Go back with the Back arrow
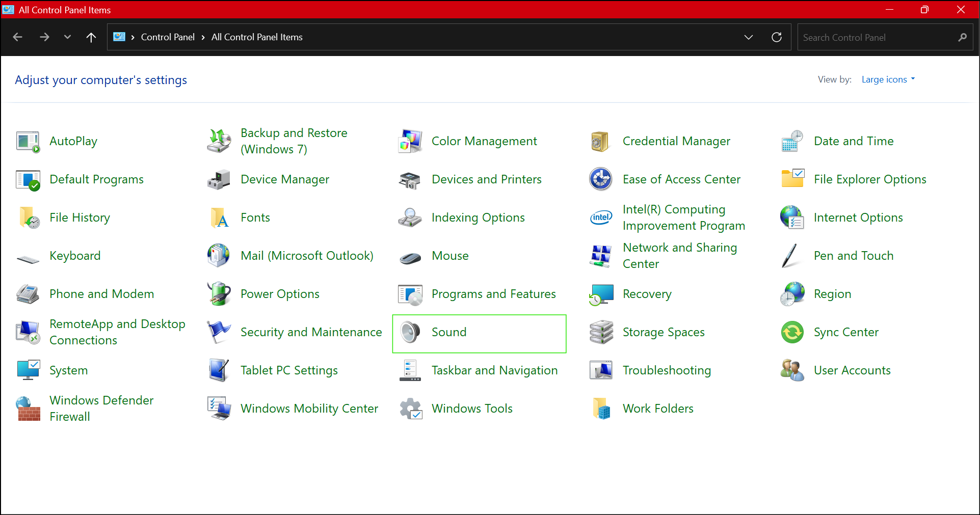980x515 pixels. point(18,37)
